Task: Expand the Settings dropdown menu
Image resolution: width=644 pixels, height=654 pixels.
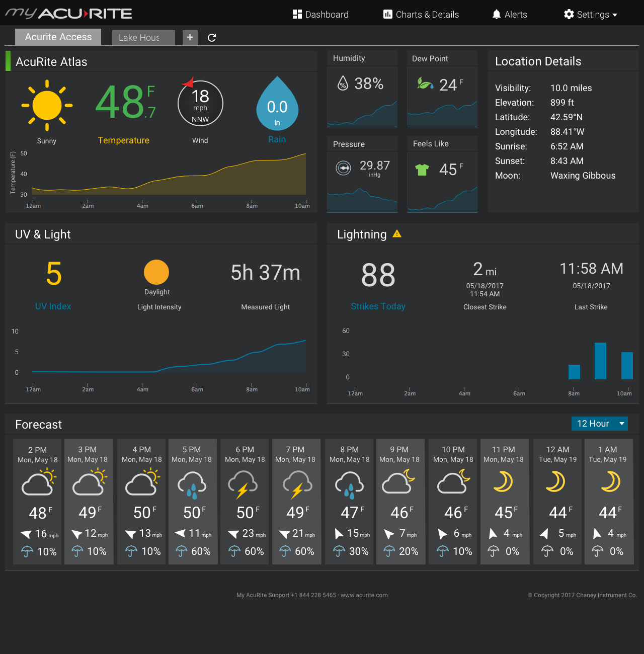Action: click(x=591, y=15)
